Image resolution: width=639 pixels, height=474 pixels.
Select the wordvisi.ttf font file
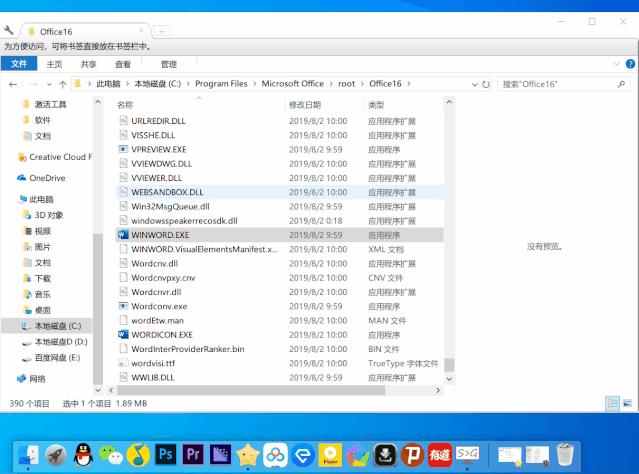click(x=280, y=363)
